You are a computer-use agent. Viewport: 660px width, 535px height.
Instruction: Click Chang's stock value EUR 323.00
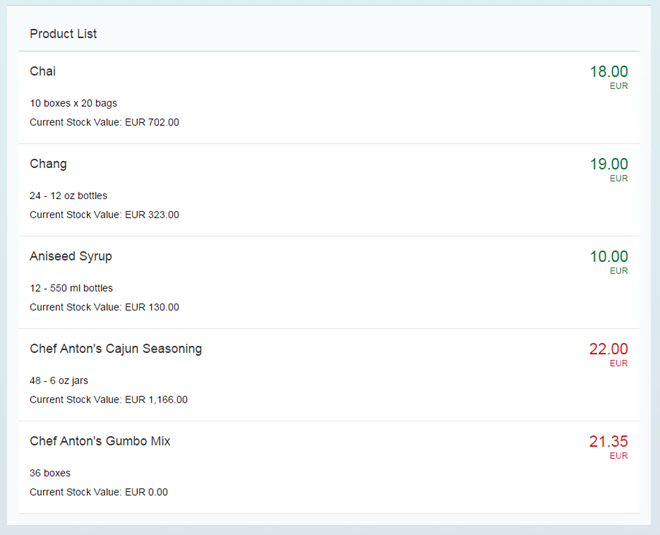[x=104, y=215]
